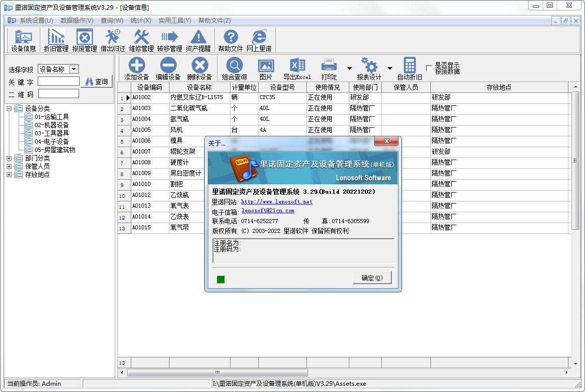Click 存放地点 column header

coord(499,87)
